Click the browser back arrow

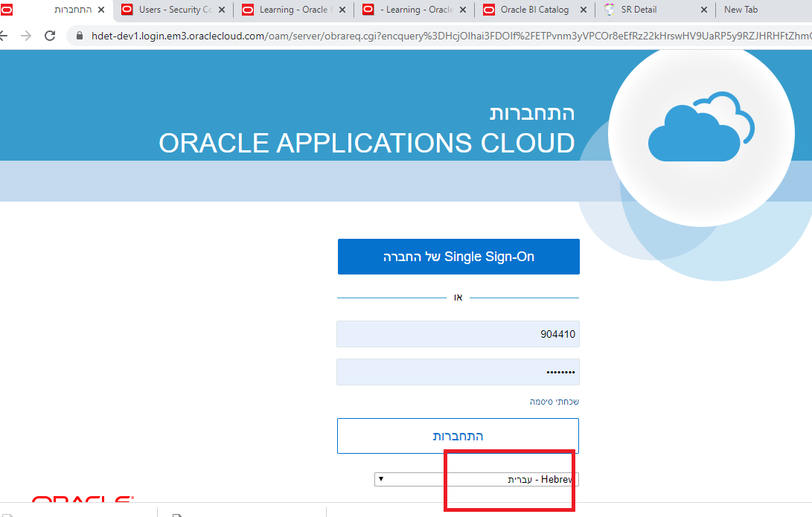pyautogui.click(x=4, y=36)
